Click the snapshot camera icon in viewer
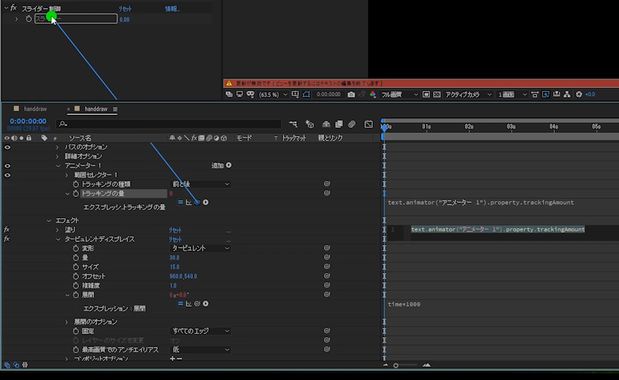 351,95
